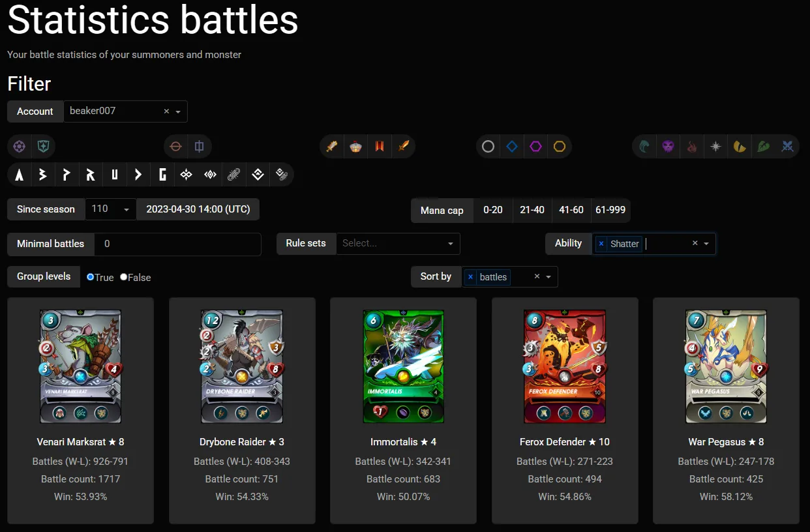Set Group levels to True
Viewport: 810px width, 532px height.
tap(91, 277)
